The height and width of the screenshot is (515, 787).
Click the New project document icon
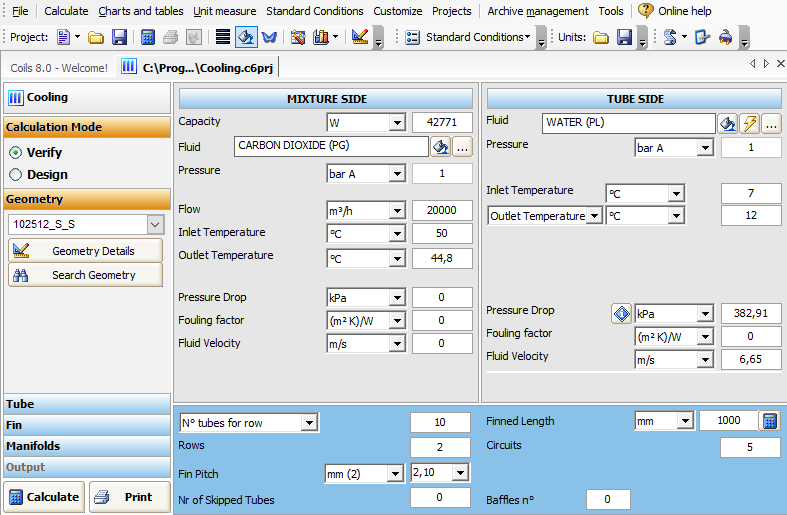coord(63,37)
